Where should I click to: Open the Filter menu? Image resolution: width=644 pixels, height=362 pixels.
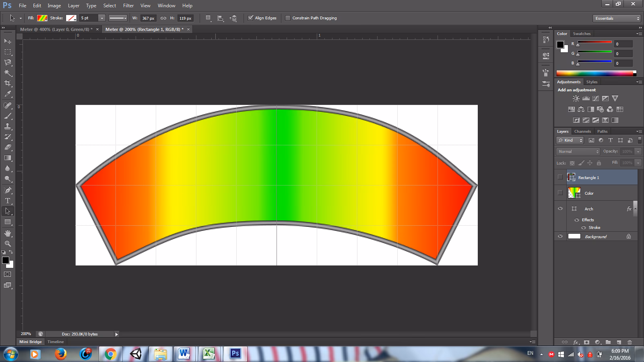pos(128,5)
